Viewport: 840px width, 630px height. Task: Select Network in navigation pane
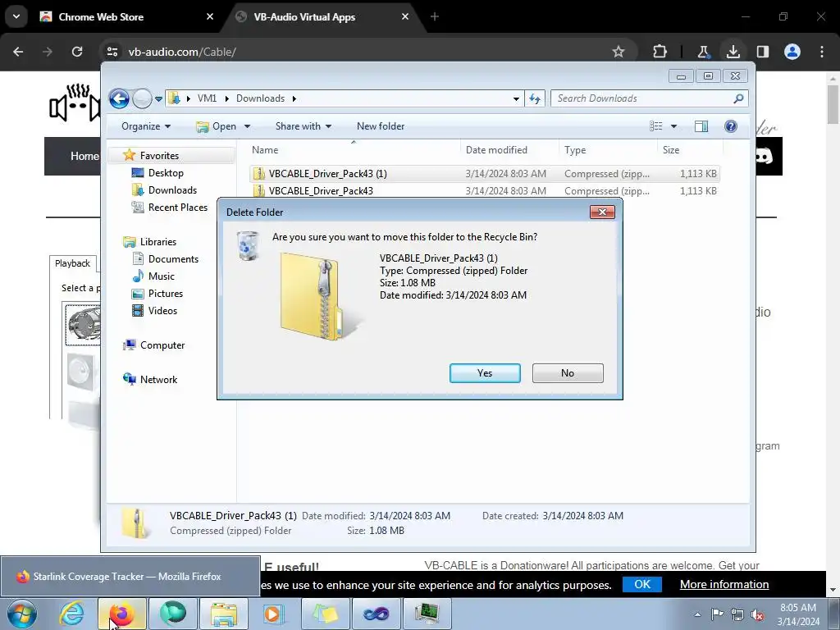[158, 380]
